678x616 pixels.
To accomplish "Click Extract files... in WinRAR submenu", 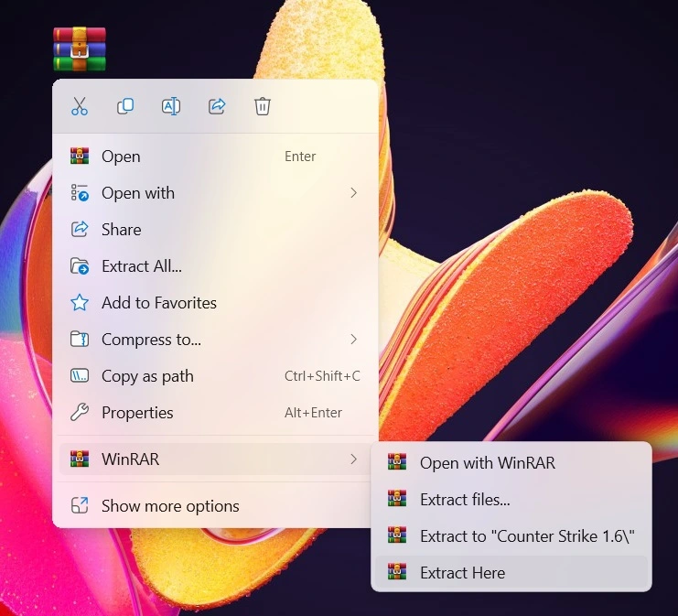I will (465, 500).
